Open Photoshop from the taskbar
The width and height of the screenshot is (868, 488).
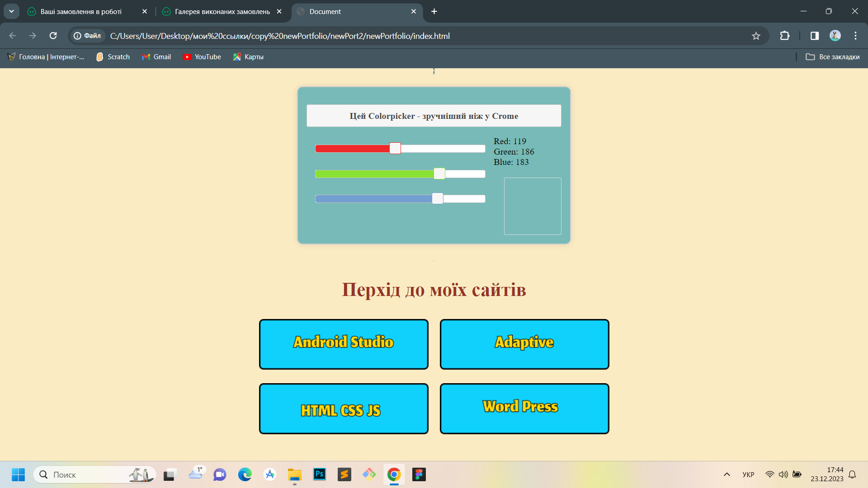(320, 474)
